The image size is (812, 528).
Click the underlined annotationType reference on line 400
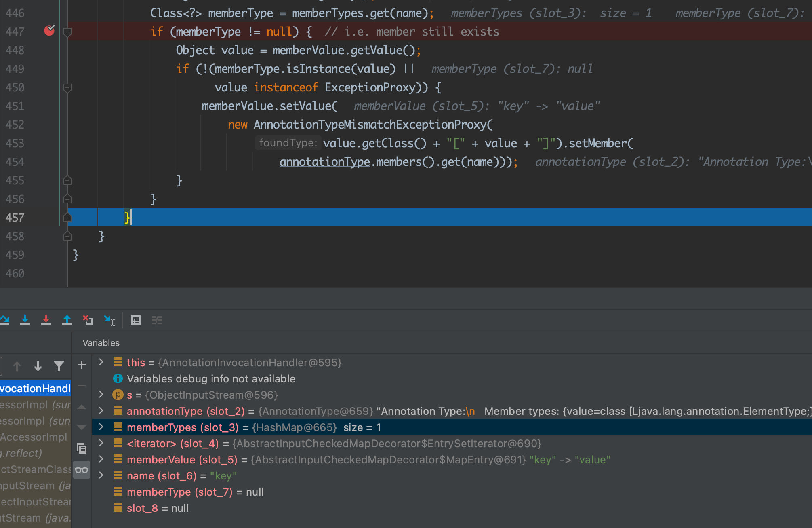coord(324,162)
